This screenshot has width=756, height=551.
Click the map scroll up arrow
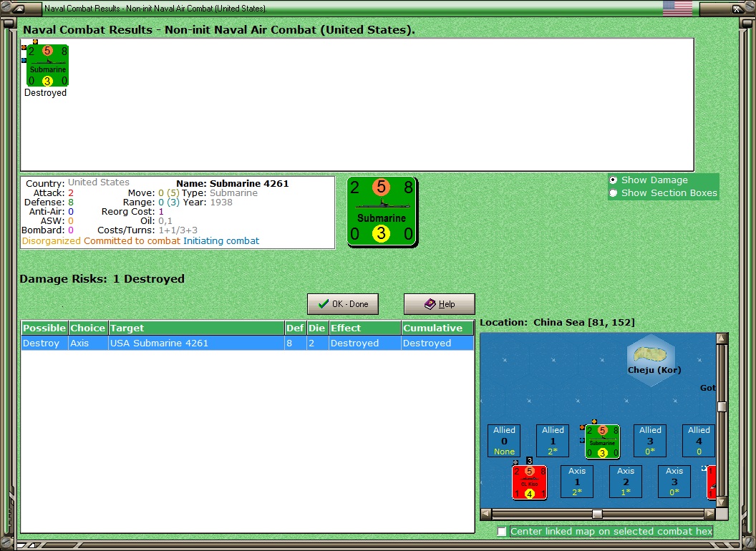pos(722,338)
